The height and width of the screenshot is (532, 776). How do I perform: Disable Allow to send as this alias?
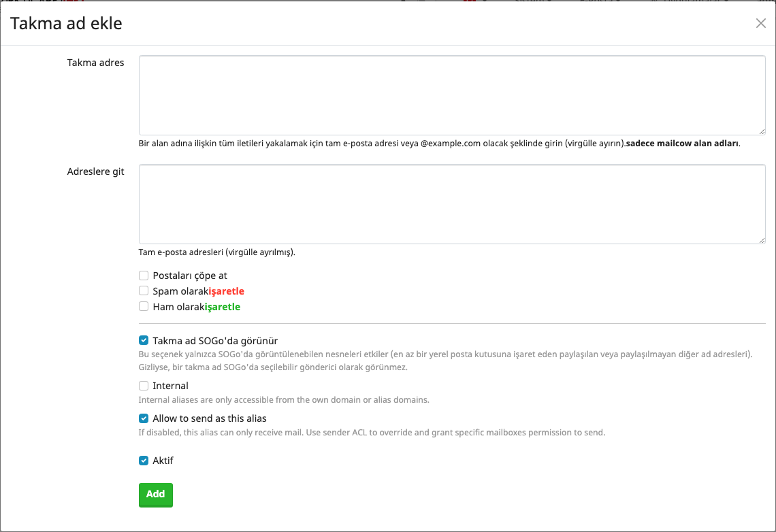(x=144, y=418)
